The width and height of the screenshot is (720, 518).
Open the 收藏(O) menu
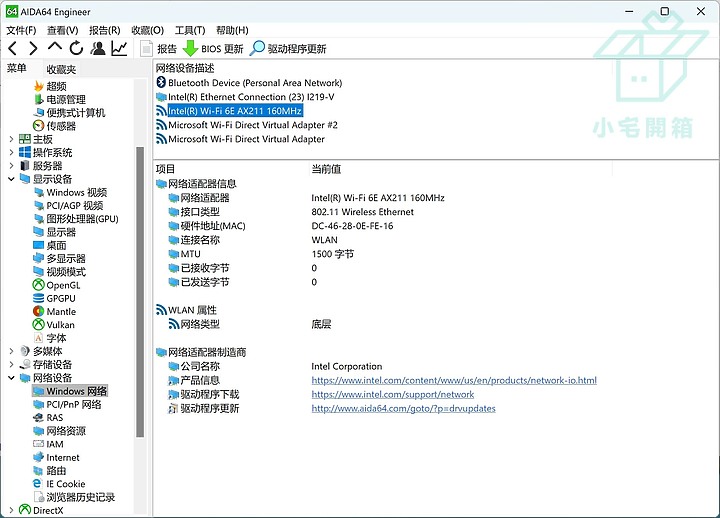147,30
